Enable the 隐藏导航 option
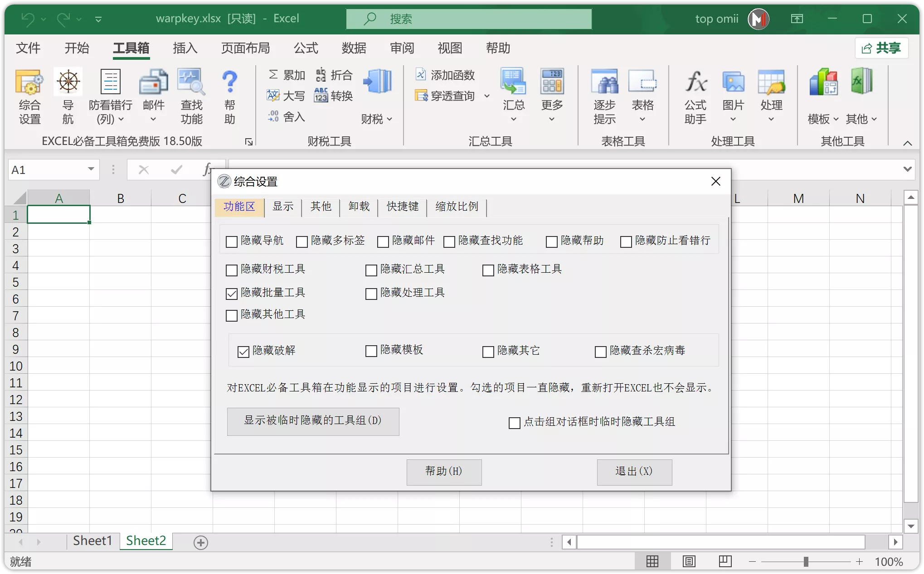Image resolution: width=924 pixels, height=574 pixels. click(x=231, y=241)
